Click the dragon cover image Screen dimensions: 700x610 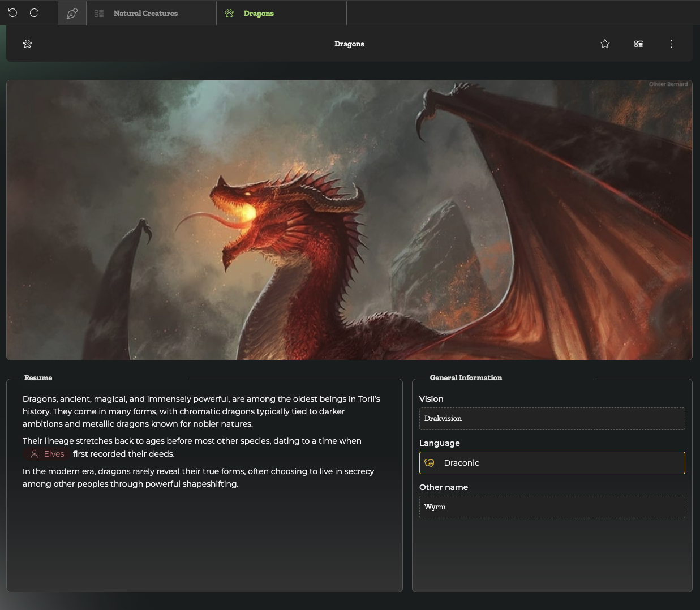349,220
